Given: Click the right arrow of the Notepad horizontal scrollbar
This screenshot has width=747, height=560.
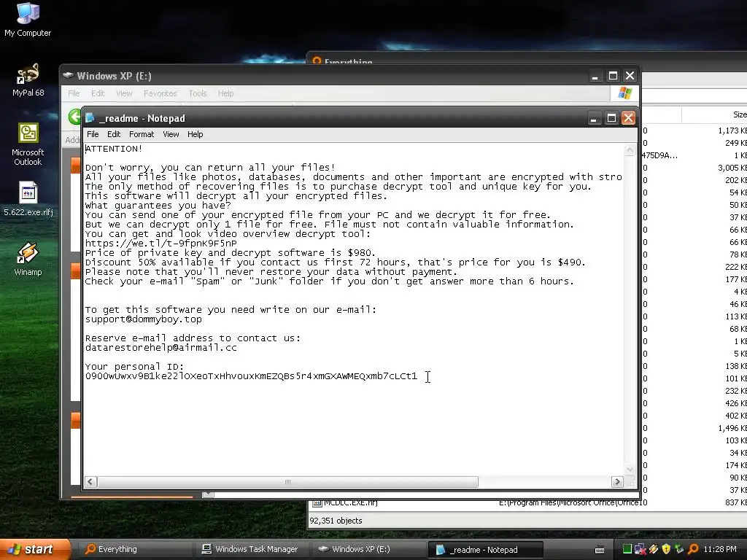Looking at the screenshot, I should [x=617, y=482].
